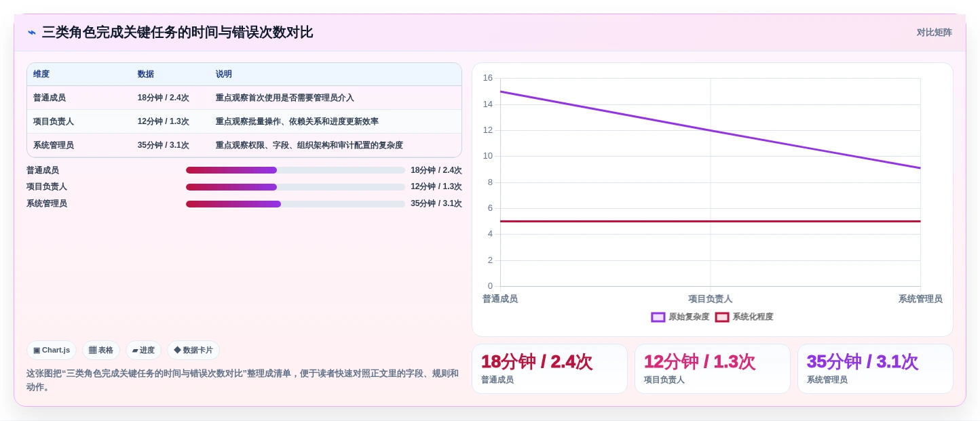Click progress value 35分钟 / 3.1次 beside bar

(x=436, y=203)
